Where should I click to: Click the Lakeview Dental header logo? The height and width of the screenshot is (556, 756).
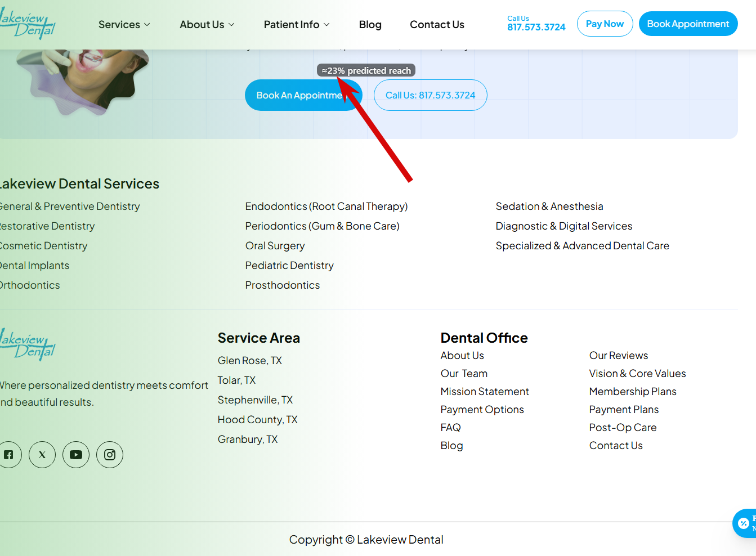coord(27,24)
